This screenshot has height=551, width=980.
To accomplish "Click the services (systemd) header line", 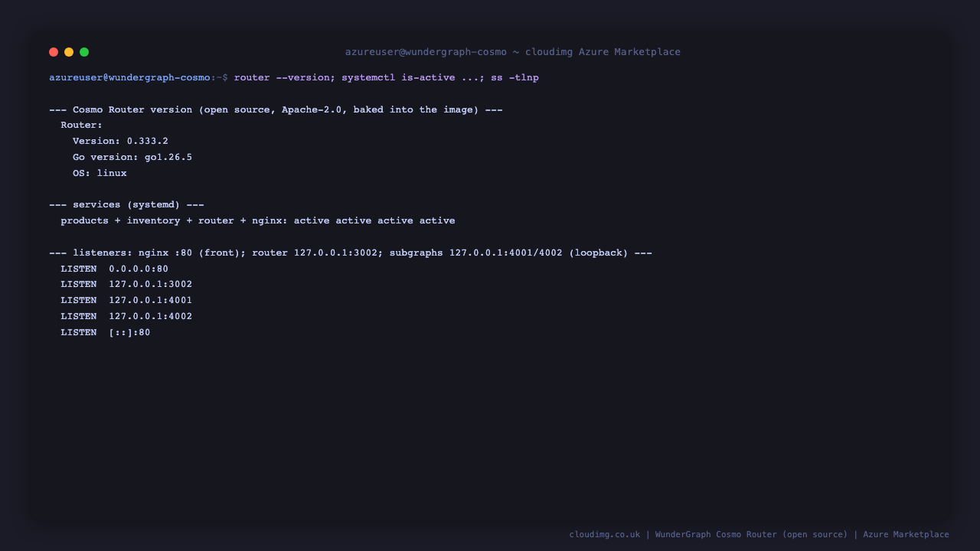I will click(x=126, y=205).
